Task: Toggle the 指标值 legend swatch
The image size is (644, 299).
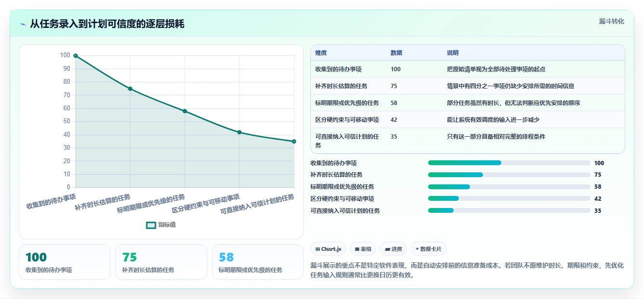Action: point(151,225)
